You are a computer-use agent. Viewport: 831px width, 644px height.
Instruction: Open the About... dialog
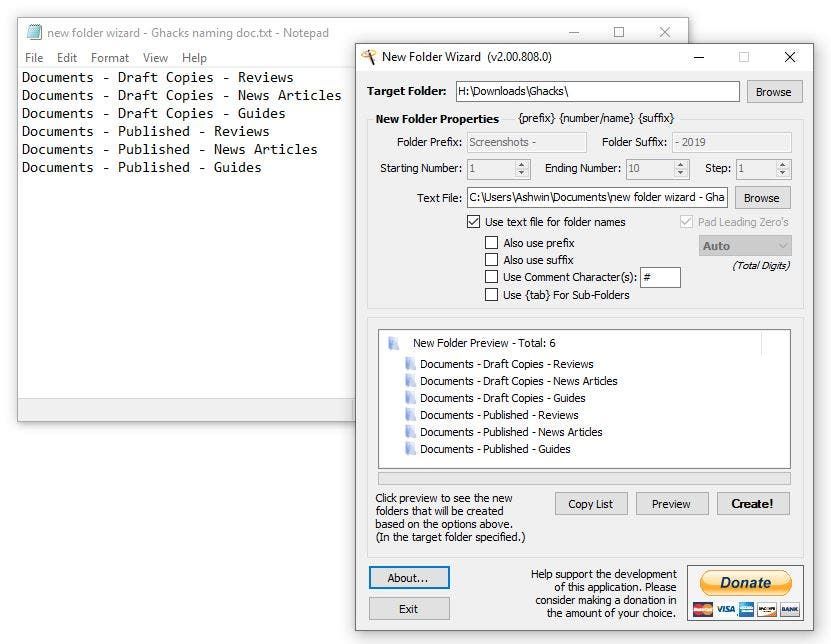click(x=409, y=578)
